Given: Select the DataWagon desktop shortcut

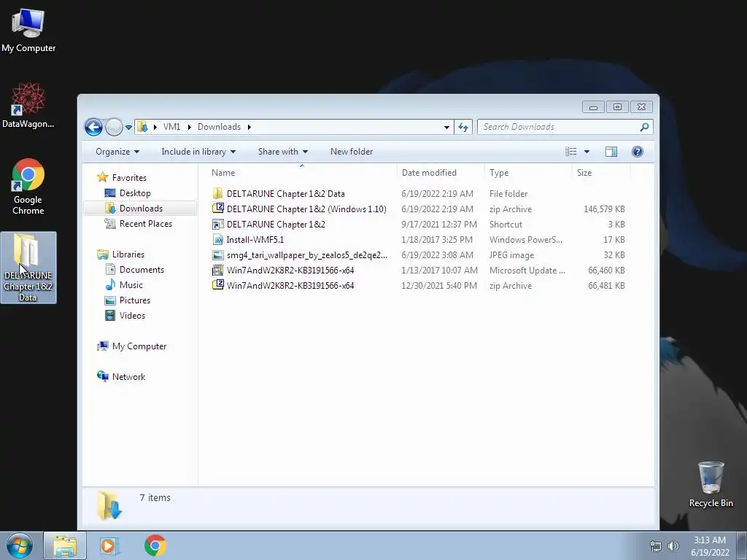Looking at the screenshot, I should 28,105.
